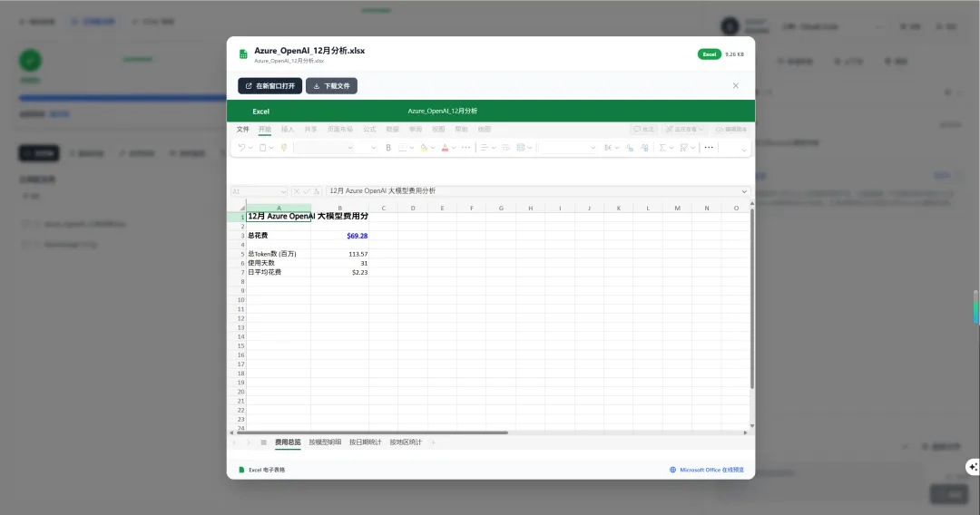
Task: Toggle Wrap Text
Action: [505, 148]
